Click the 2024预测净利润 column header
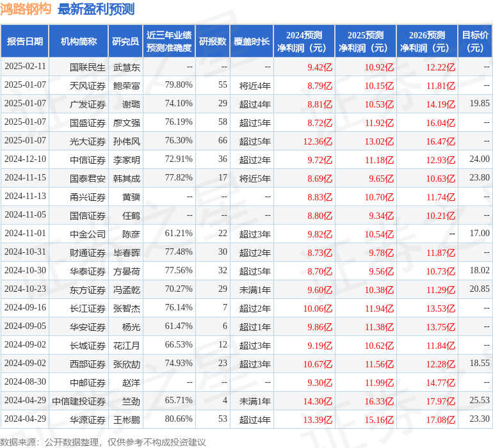Image resolution: width=493 pixels, height=448 pixels. point(304,41)
